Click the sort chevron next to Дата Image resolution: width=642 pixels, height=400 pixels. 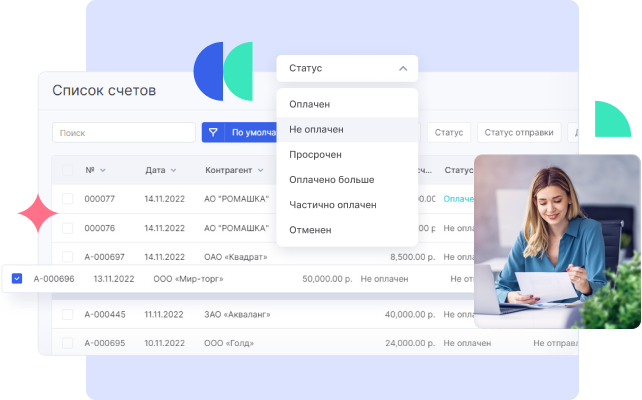pyautogui.click(x=174, y=171)
